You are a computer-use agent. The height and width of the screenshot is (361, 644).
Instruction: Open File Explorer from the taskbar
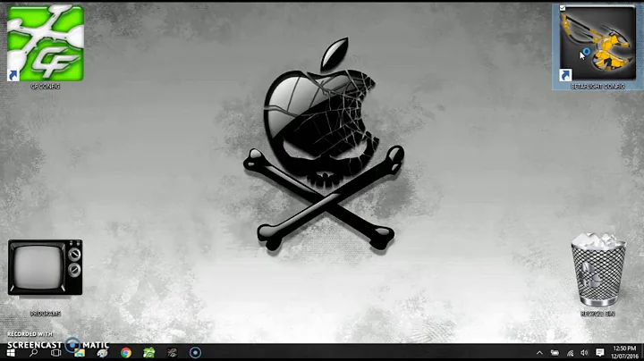[x=80, y=353]
